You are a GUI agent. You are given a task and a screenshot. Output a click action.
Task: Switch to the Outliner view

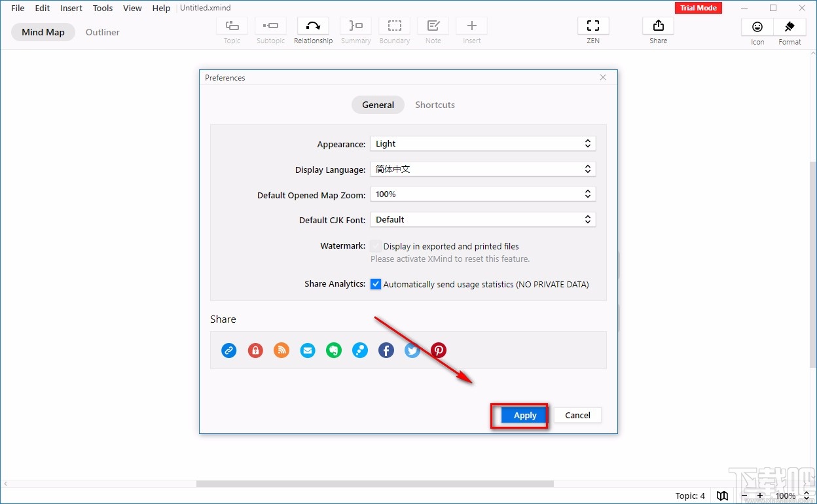tap(103, 32)
